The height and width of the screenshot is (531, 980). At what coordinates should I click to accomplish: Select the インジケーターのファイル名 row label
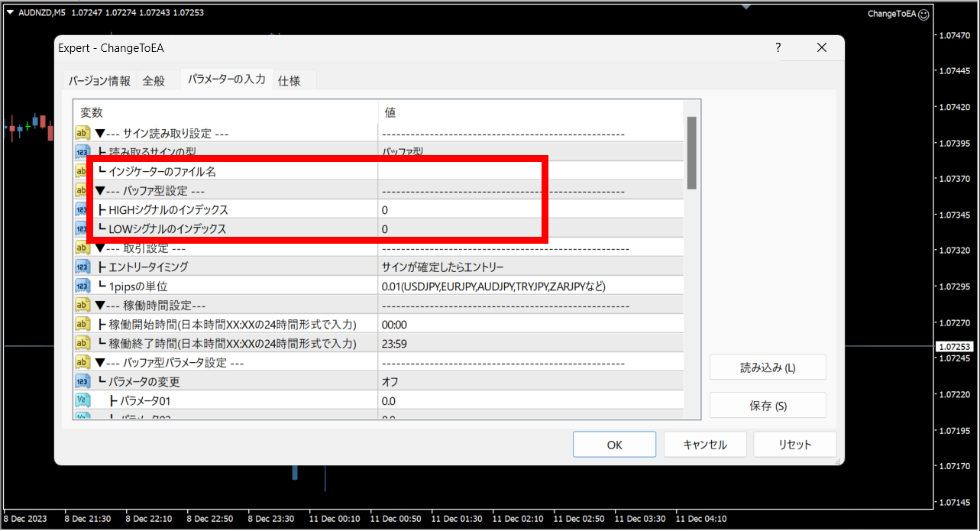coord(157,172)
